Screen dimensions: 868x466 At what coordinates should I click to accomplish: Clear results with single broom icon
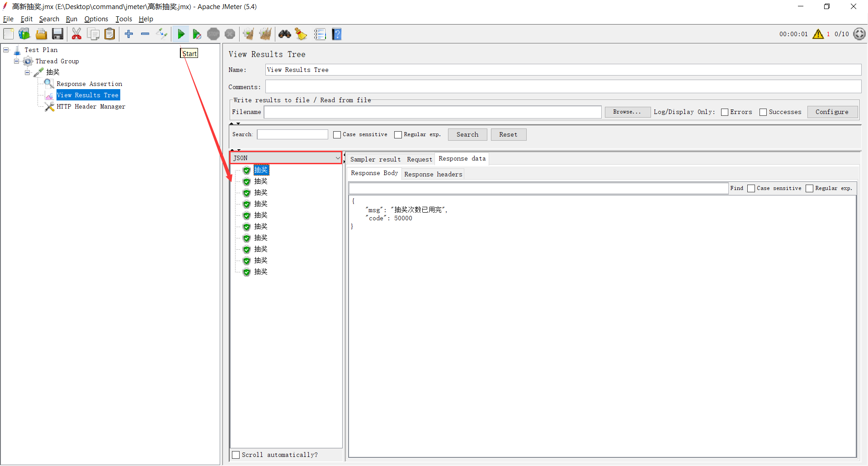coord(249,34)
